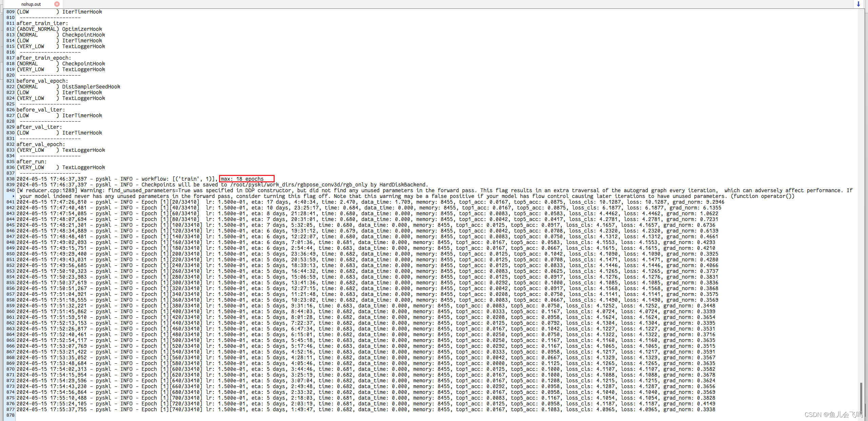This screenshot has height=421, width=868.
Task: Click the line-wrap arrow under line 840
Action: [x=13, y=196]
